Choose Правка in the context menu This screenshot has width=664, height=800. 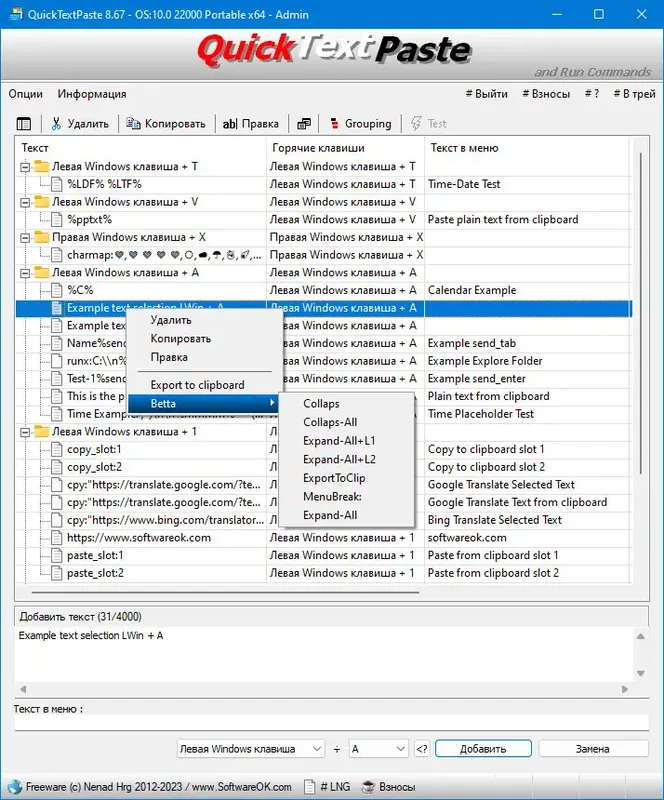(x=169, y=357)
